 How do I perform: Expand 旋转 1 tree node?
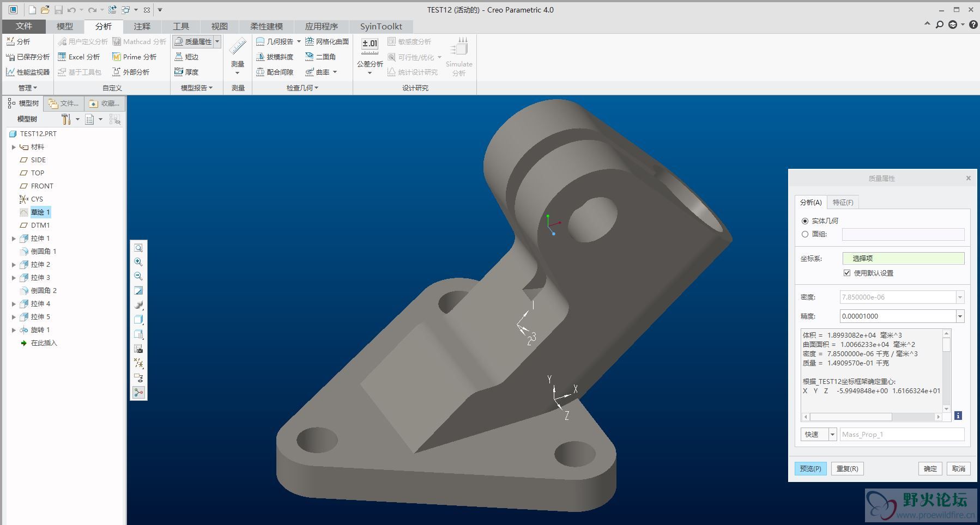coord(14,330)
